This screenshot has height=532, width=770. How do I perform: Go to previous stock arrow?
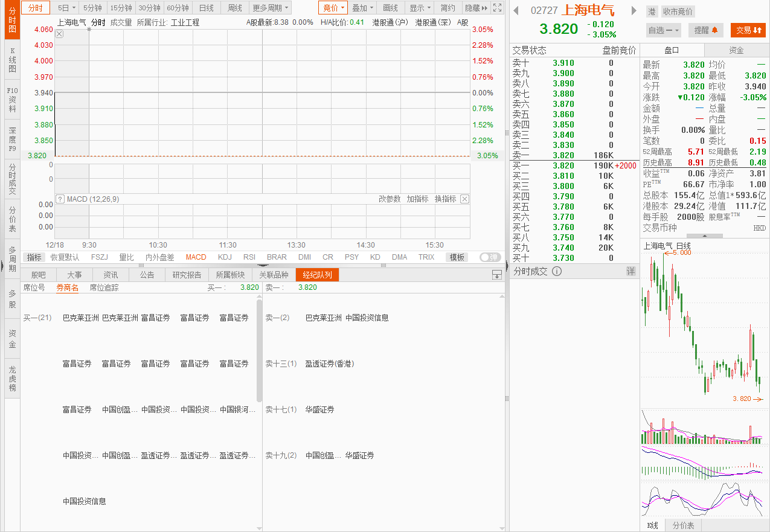click(515, 10)
